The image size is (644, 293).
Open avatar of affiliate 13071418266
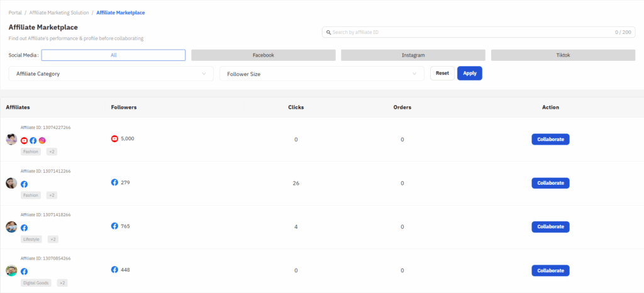(11, 227)
